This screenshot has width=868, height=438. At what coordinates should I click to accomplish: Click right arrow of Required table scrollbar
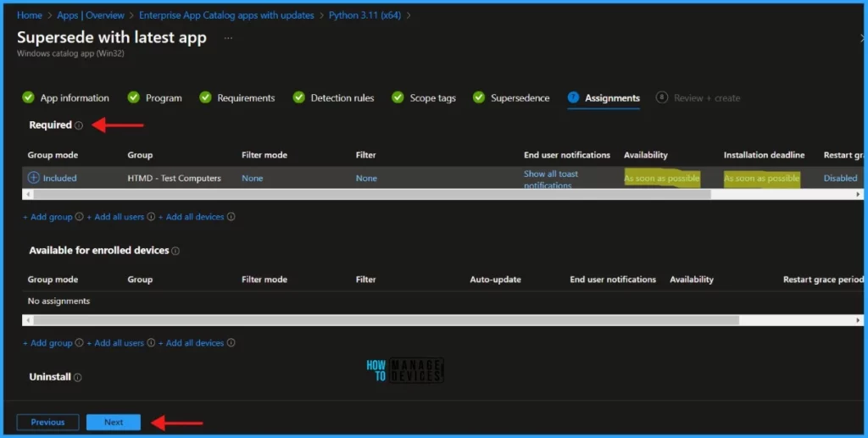(x=858, y=194)
